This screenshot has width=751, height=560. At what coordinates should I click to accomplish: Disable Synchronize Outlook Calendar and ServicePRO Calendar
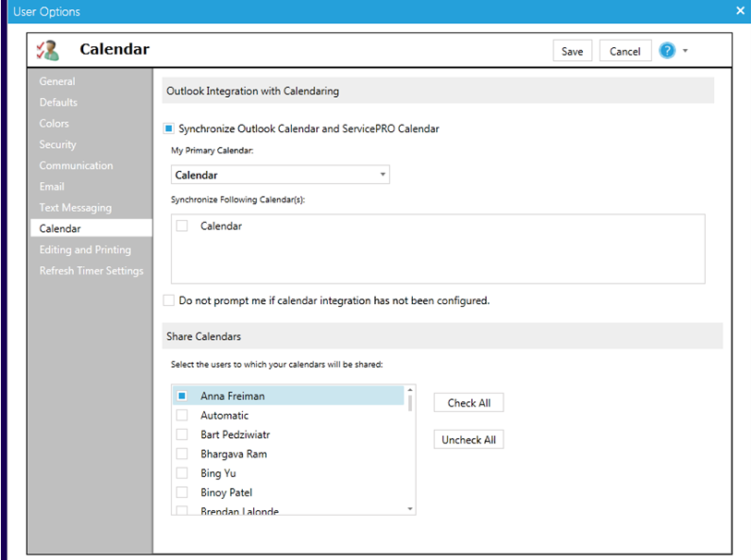coord(168,130)
